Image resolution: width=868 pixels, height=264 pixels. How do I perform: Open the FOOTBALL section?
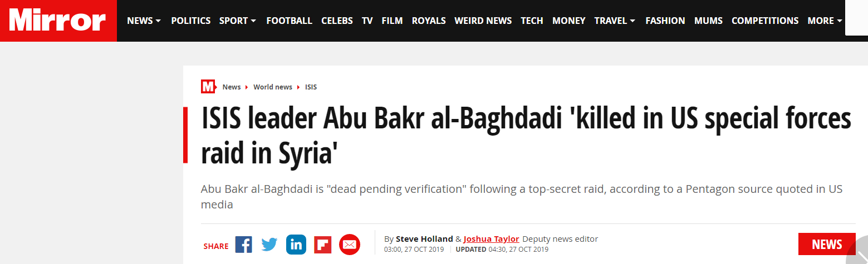pos(289,21)
